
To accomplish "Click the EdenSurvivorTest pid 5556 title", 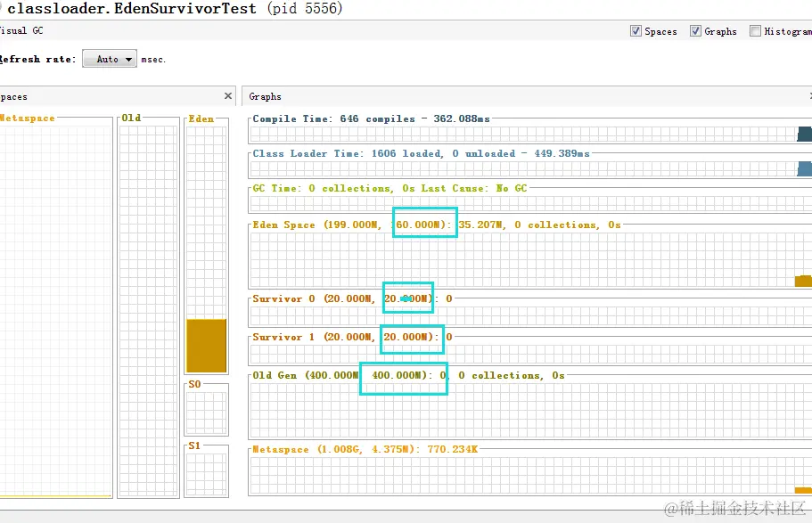I will (x=174, y=8).
